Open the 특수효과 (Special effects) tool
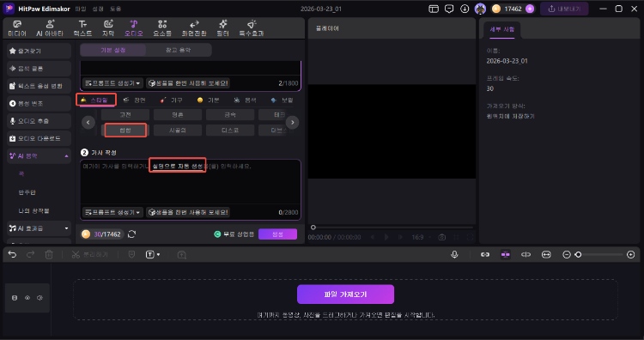The image size is (644, 340). coord(252,28)
